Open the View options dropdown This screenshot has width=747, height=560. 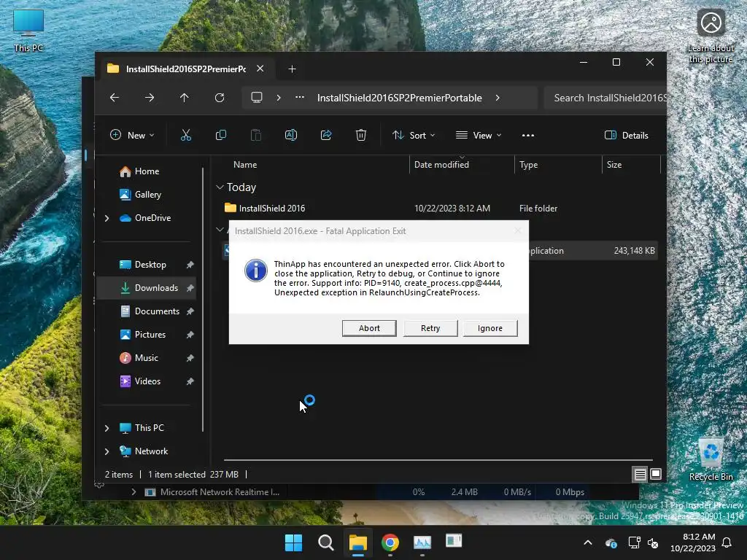point(479,135)
